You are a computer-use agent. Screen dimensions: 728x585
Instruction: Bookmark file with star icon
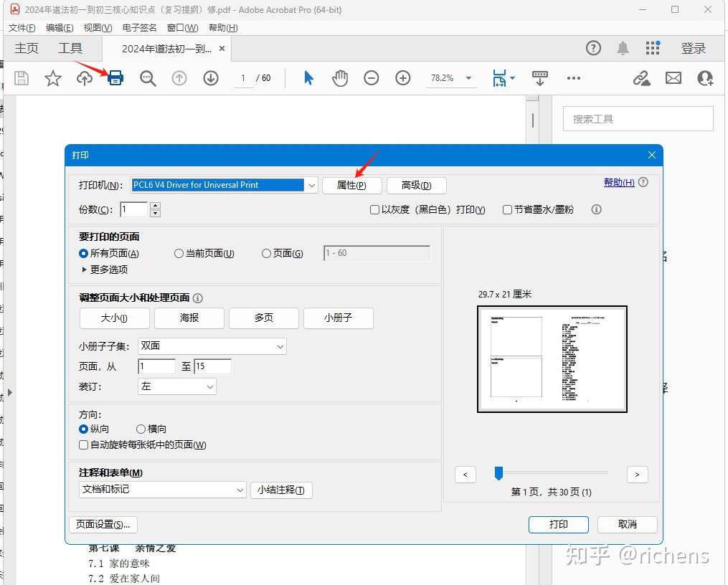point(53,78)
